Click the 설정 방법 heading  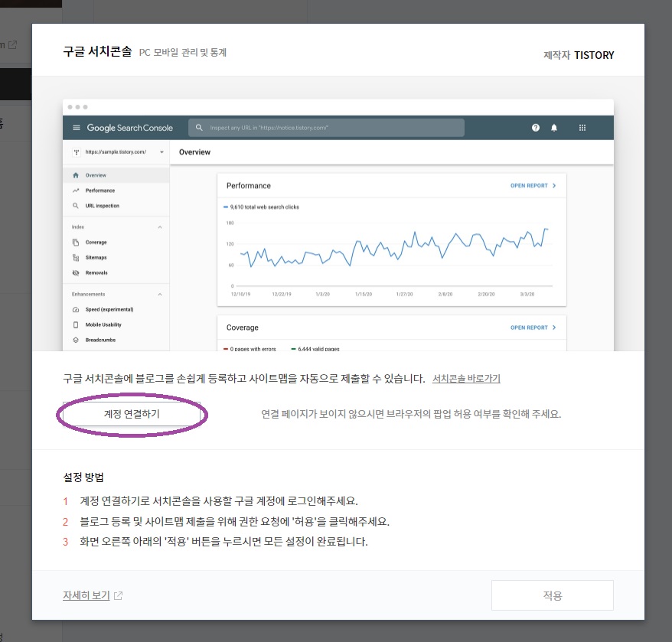pyautogui.click(x=83, y=477)
